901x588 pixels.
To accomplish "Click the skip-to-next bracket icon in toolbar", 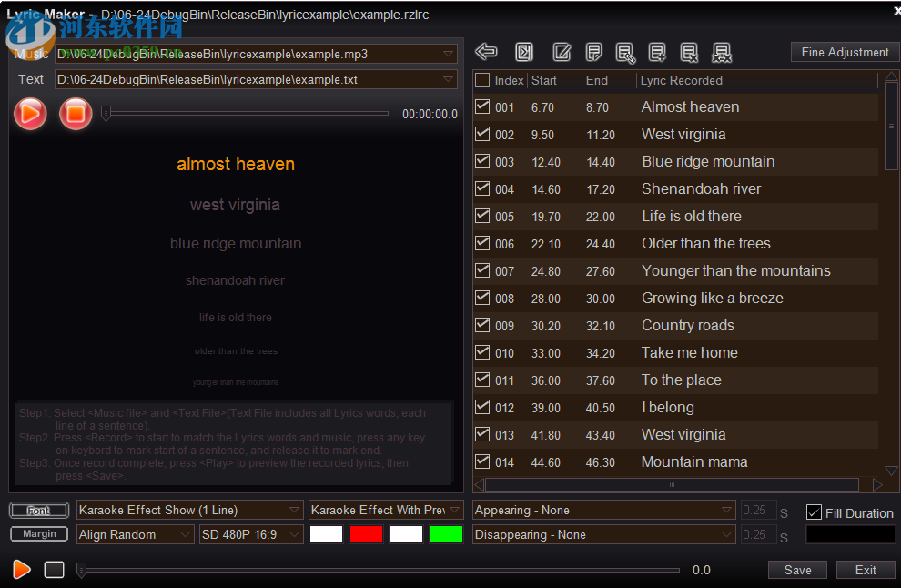I will 524,52.
